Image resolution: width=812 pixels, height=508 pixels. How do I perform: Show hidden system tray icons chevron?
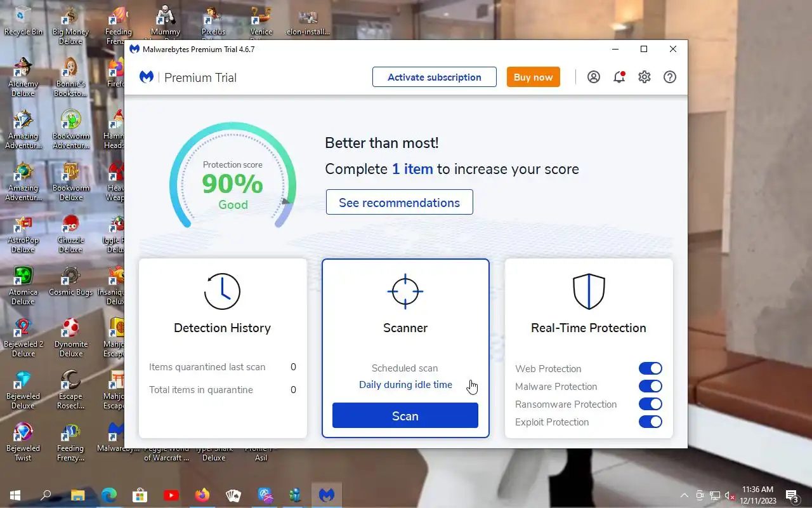tap(684, 495)
